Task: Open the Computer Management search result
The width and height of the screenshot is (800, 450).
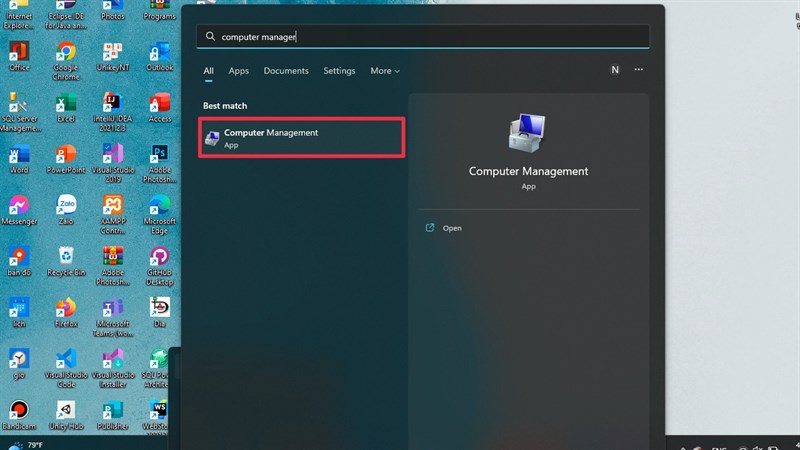Action: click(300, 138)
